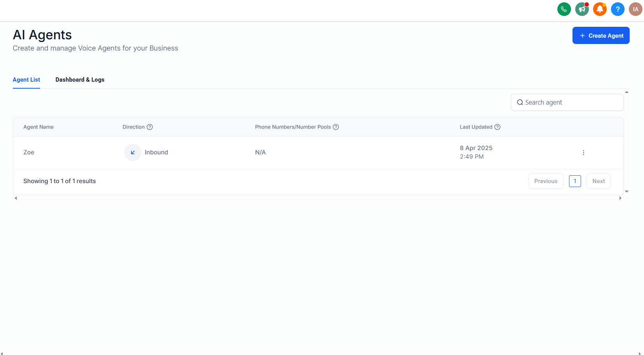This screenshot has height=355, width=644.
Task: Click the Create Agent button
Action: [x=601, y=35]
